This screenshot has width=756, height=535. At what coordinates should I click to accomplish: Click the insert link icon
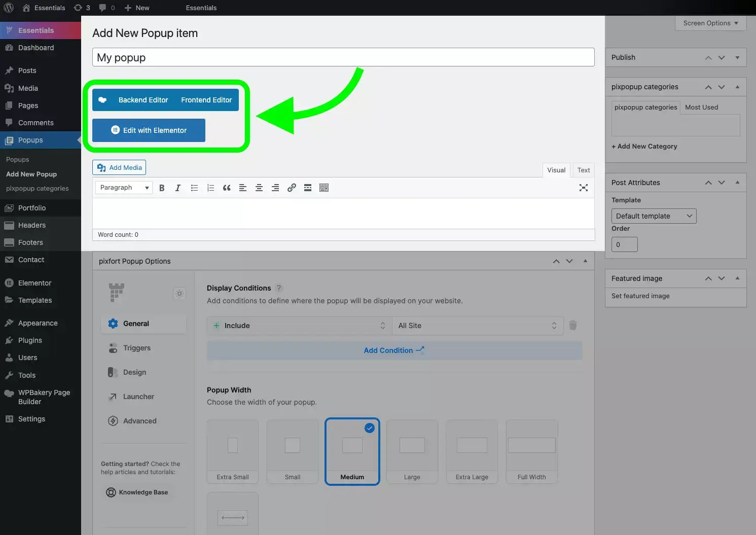[x=292, y=188]
